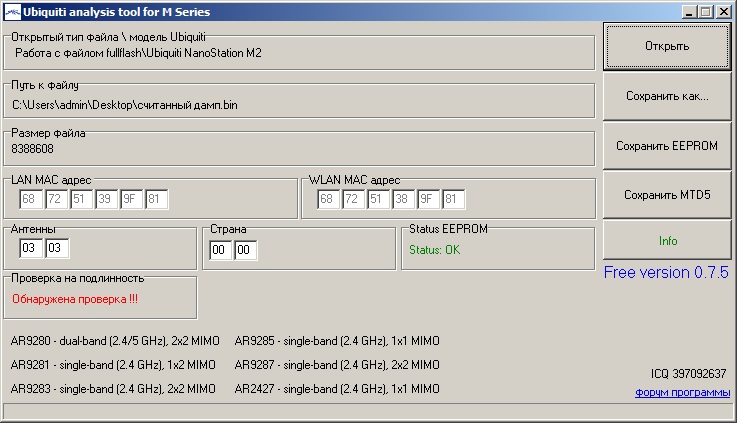The width and height of the screenshot is (737, 423).
Task: Close the Ubiquiti analysis tool window
Action: (723, 12)
